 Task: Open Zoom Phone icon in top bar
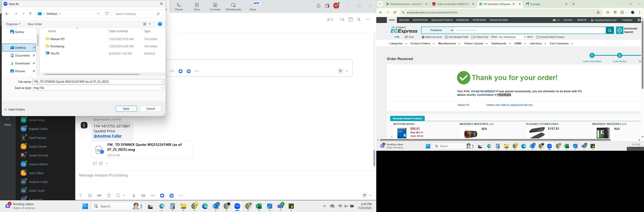(179, 7)
